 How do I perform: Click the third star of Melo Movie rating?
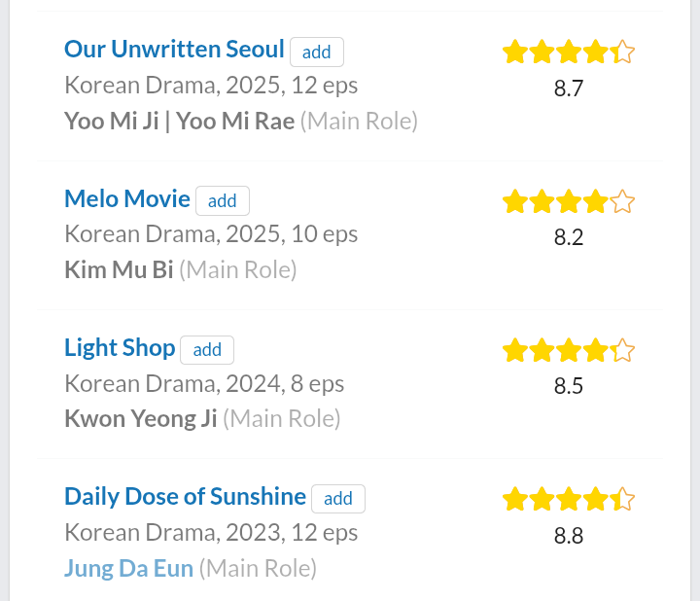(569, 201)
